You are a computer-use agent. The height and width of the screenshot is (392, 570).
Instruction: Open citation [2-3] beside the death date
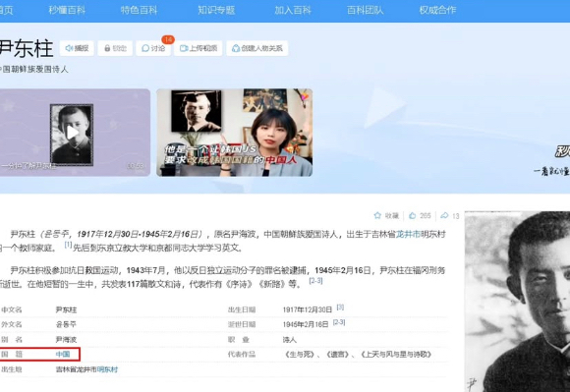pyautogui.click(x=339, y=322)
